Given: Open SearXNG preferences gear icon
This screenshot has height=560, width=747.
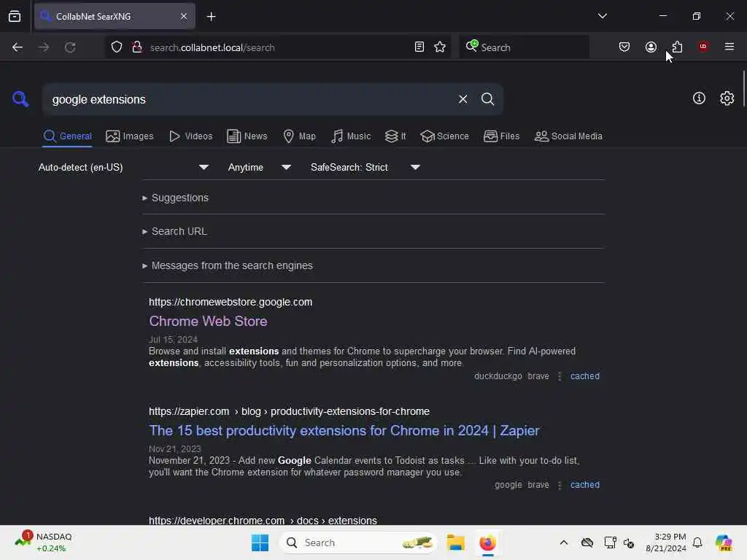Looking at the screenshot, I should [727, 98].
